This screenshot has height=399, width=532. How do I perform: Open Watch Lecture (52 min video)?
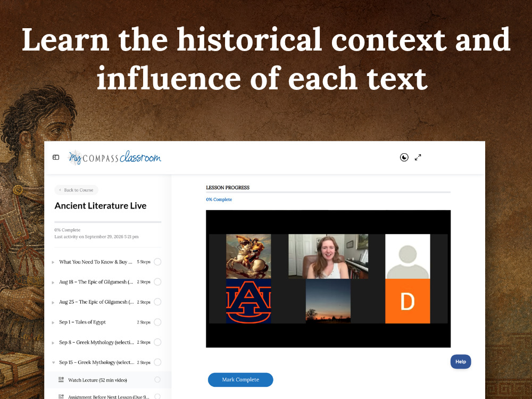[x=97, y=380]
